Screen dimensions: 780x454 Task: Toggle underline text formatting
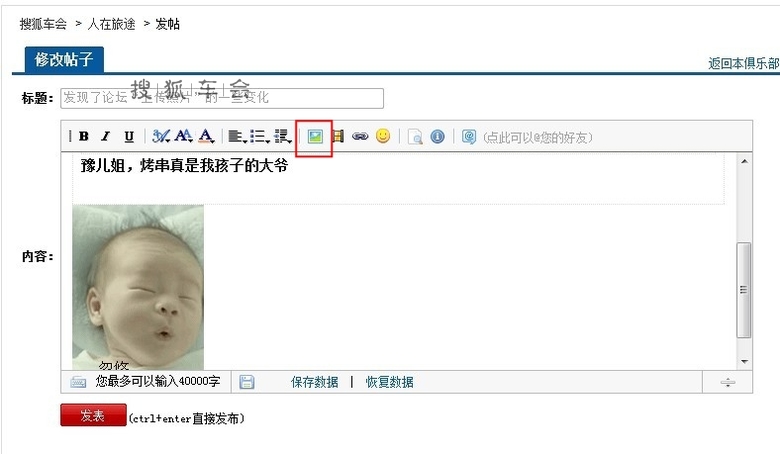[129, 136]
